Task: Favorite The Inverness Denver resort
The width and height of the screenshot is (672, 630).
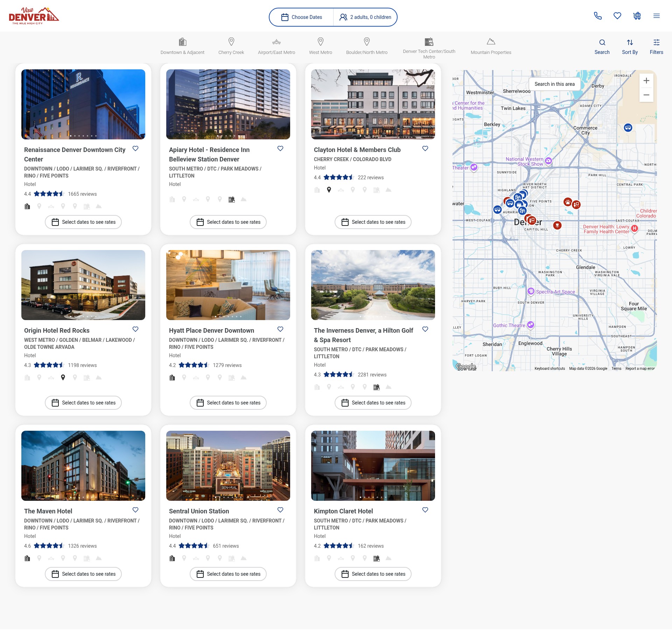Action: [x=425, y=329]
